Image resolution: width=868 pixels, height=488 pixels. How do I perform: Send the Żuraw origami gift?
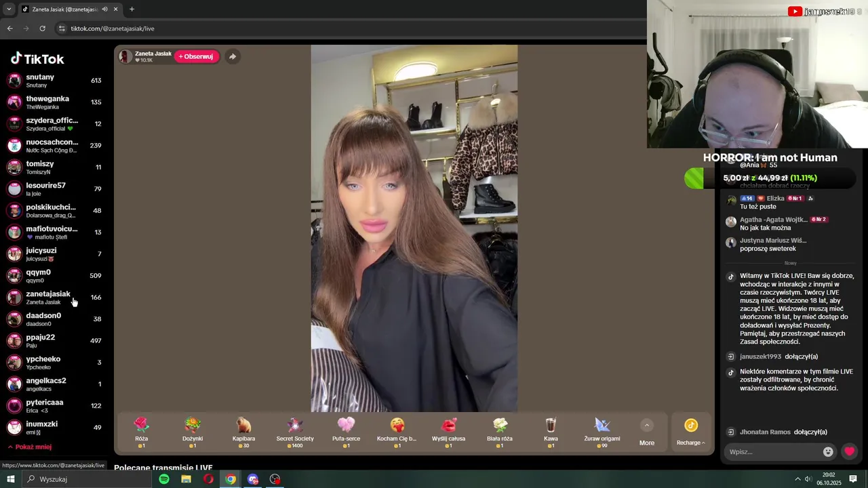click(x=602, y=432)
